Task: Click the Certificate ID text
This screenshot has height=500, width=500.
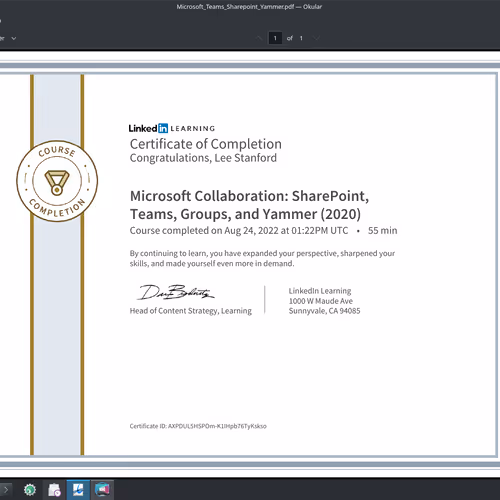Action: click(x=198, y=426)
